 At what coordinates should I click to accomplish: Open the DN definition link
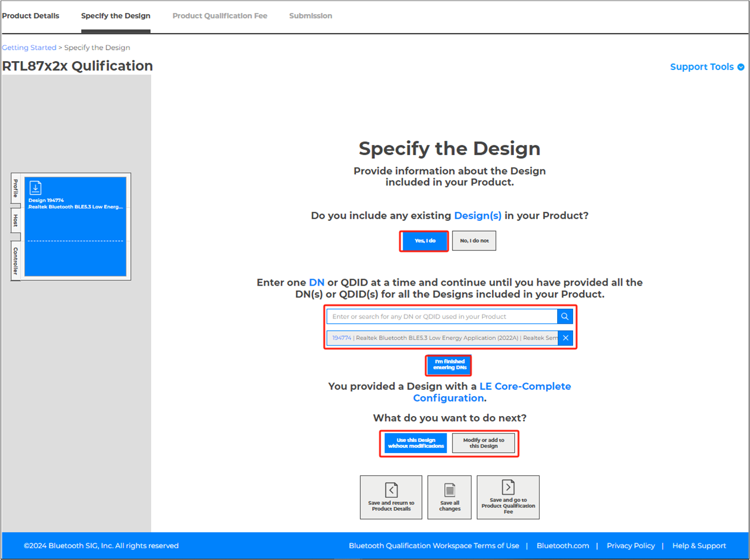click(317, 283)
